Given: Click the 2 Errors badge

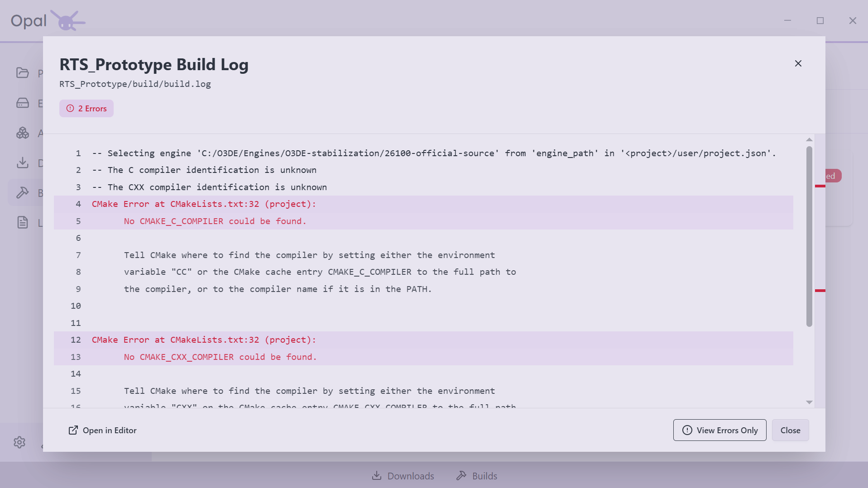Looking at the screenshot, I should click(86, 109).
